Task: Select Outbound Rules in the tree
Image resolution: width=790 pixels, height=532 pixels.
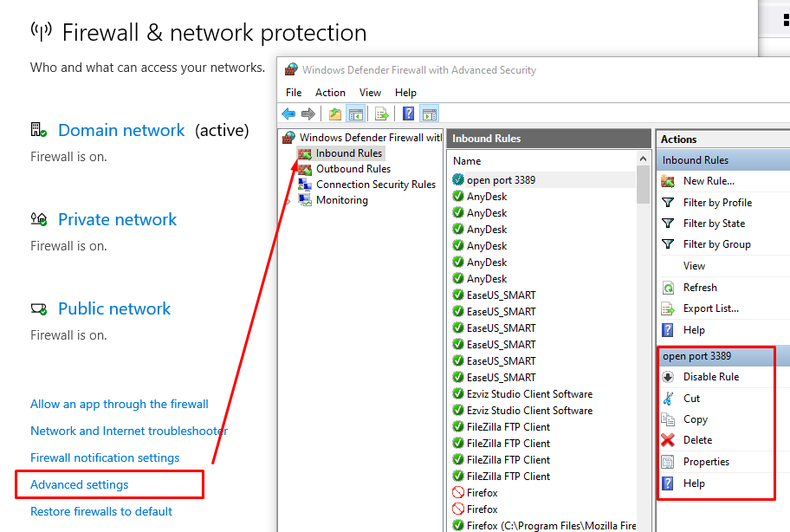Action: [x=353, y=169]
